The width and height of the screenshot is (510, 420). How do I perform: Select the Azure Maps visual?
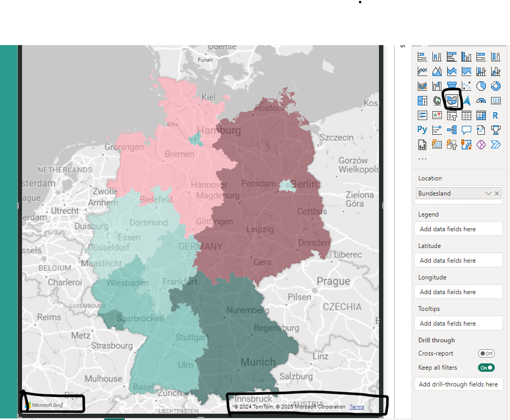click(467, 101)
